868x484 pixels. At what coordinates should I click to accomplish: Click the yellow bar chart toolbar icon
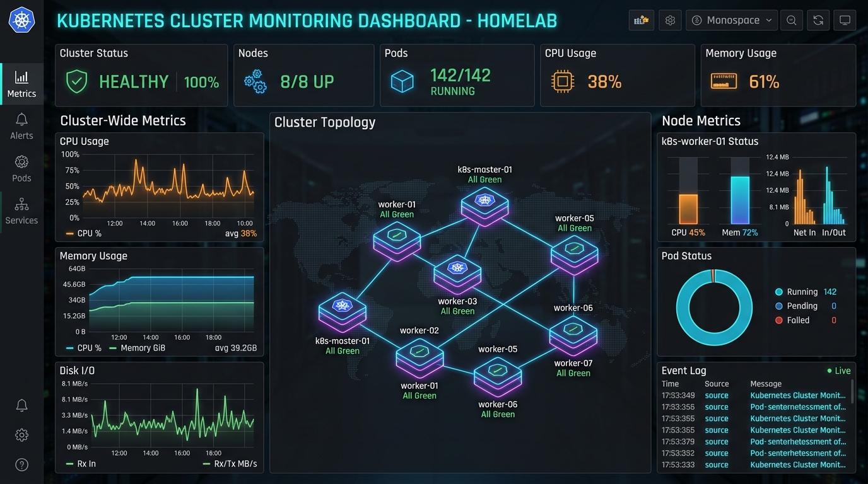642,20
